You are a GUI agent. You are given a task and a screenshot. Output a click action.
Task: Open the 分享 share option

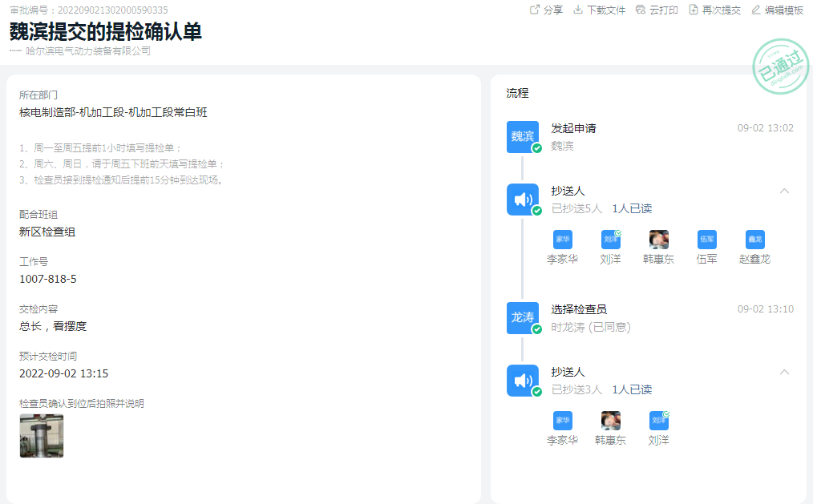[x=546, y=10]
